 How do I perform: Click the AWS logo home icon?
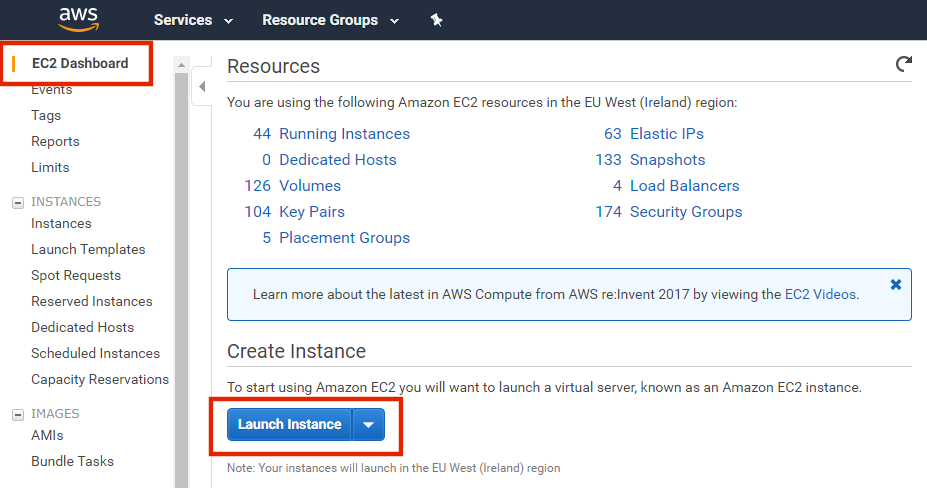[x=77, y=18]
